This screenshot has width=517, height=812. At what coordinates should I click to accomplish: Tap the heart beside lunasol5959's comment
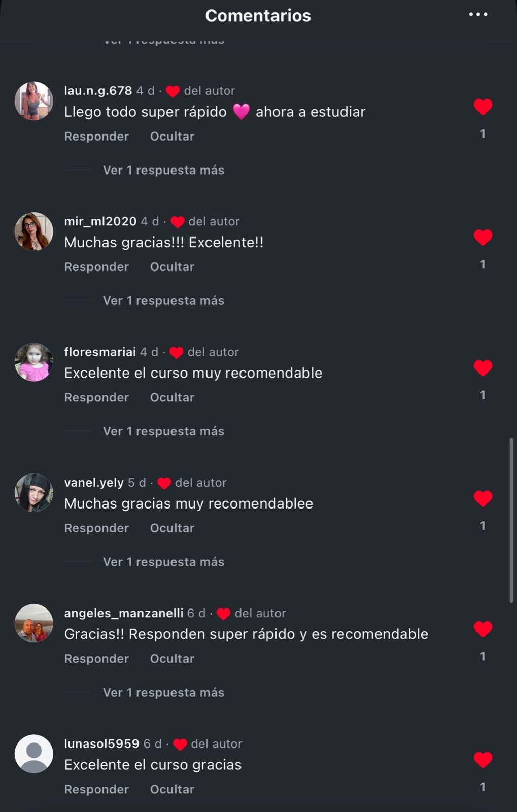[483, 760]
